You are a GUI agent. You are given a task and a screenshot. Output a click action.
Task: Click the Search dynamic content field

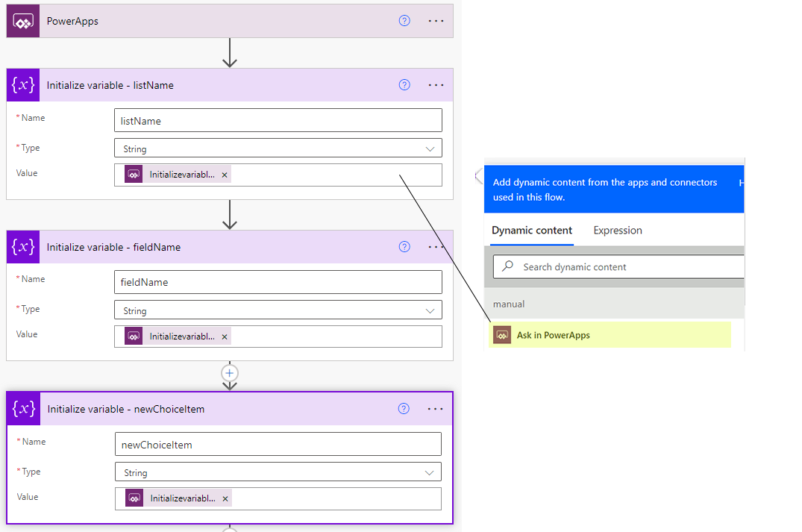pos(627,266)
